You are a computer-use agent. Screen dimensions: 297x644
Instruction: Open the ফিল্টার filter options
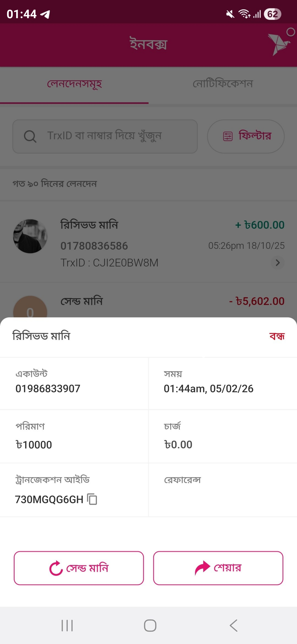246,137
